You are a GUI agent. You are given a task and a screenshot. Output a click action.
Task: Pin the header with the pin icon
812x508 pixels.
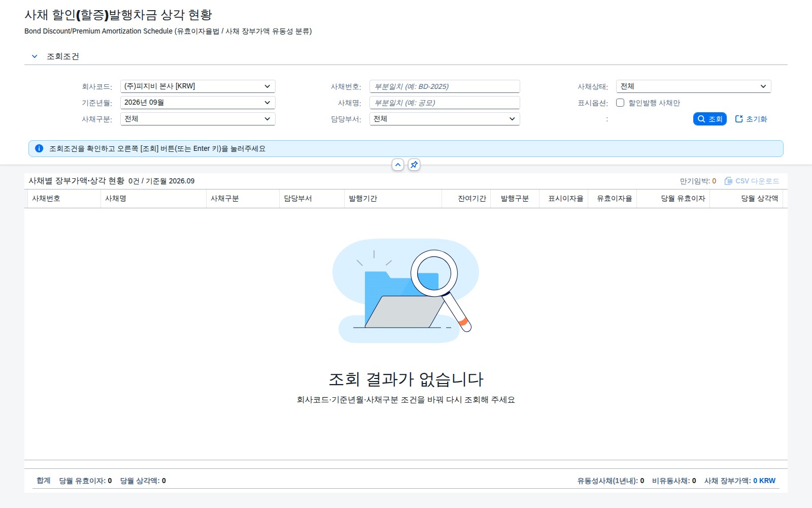(414, 165)
